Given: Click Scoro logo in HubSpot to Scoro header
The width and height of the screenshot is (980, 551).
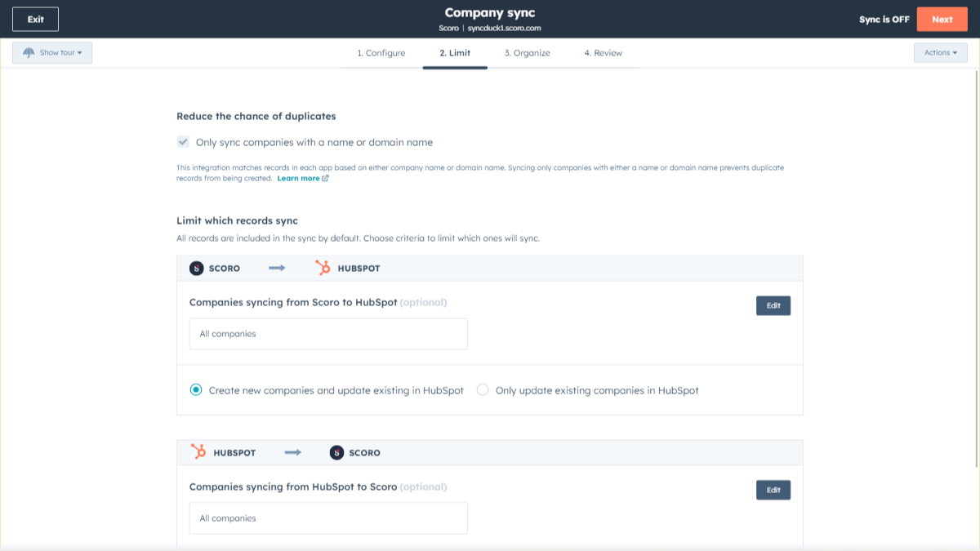Looking at the screenshot, I should pyautogui.click(x=336, y=452).
